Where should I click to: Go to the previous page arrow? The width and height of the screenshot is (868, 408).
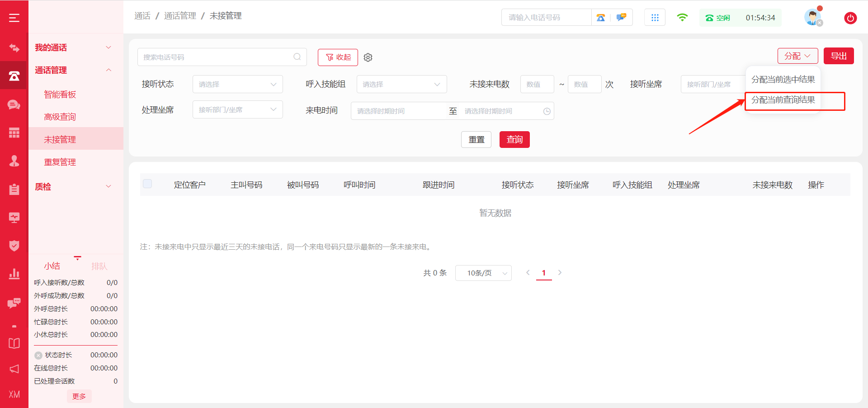(528, 273)
